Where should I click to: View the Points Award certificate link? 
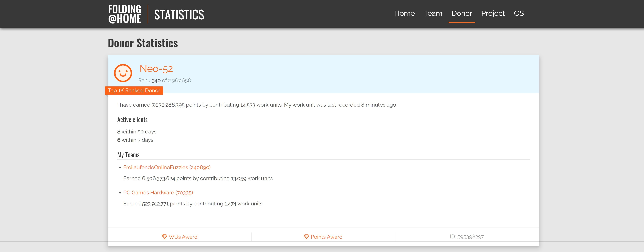(x=326, y=237)
